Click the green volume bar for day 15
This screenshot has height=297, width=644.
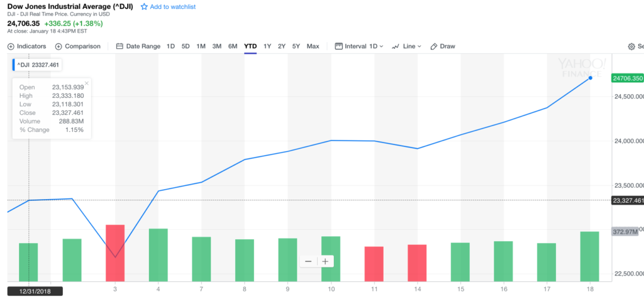click(460, 262)
